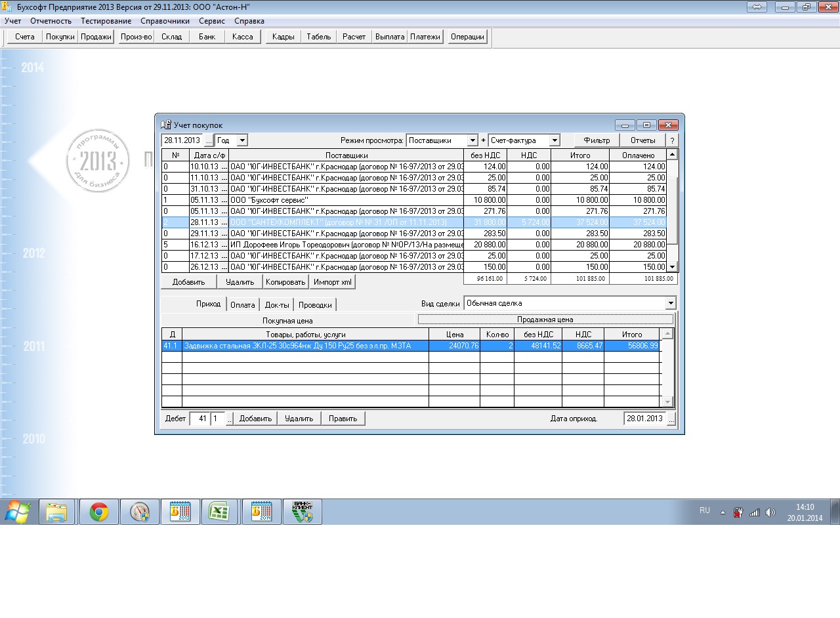Select the ООО "Бухсофт сервис" supplier row
Image resolution: width=840 pixels, height=618 pixels.
(x=346, y=200)
